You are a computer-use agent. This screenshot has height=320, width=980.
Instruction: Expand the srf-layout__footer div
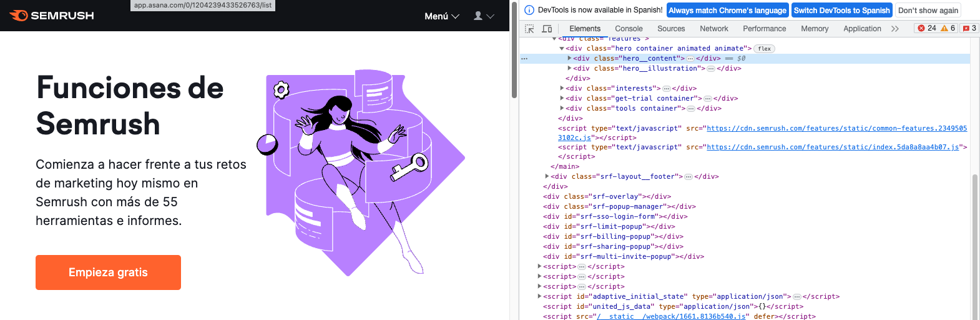[x=547, y=176]
